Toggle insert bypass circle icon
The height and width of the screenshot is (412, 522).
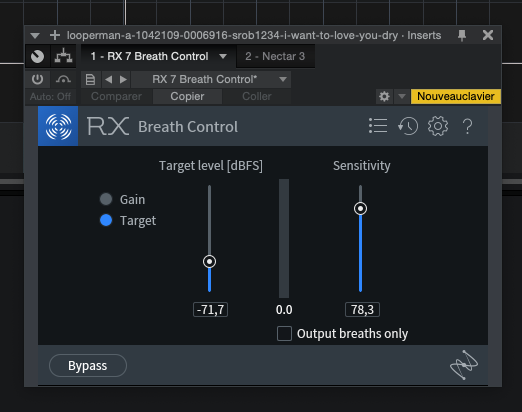pos(37,56)
